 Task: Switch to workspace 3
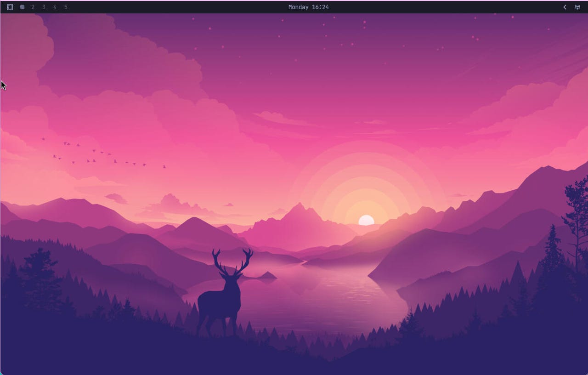coord(44,7)
